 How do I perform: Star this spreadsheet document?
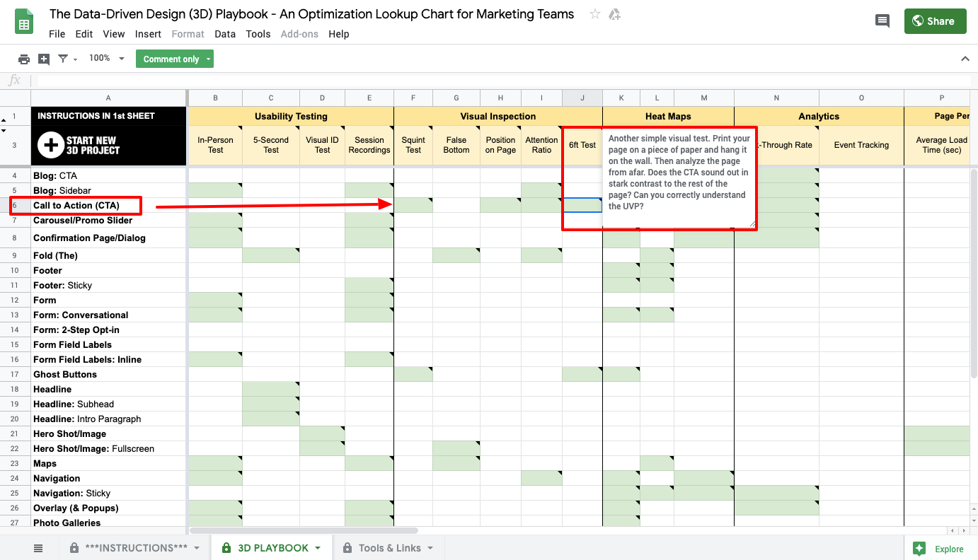click(x=595, y=14)
